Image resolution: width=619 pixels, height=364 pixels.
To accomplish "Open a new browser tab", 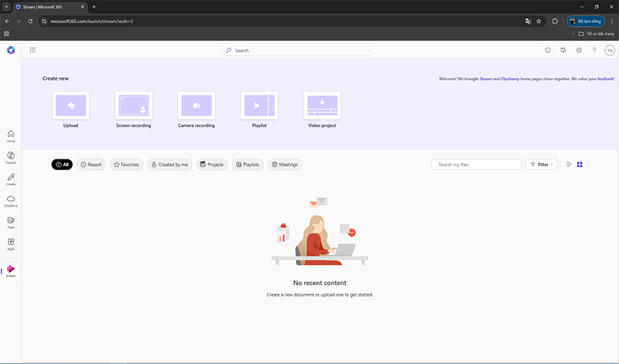I will click(94, 7).
